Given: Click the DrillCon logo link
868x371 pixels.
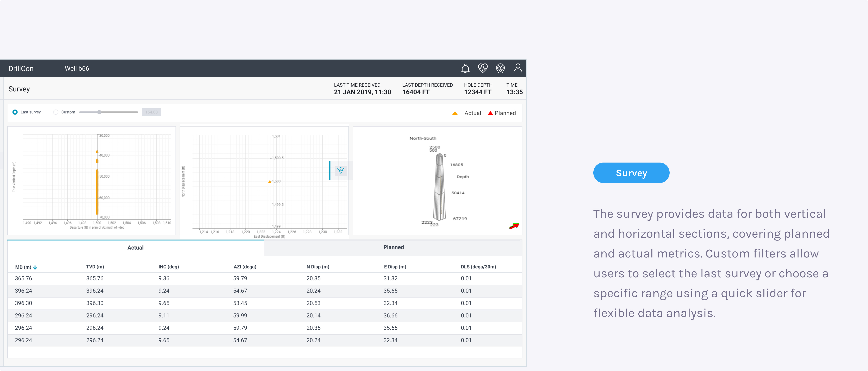Looking at the screenshot, I should [21, 68].
